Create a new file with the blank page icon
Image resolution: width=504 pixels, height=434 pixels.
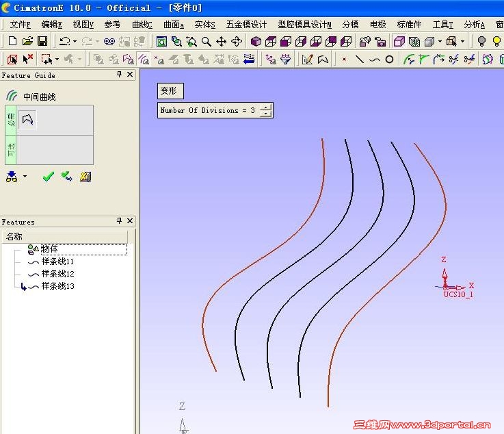(12, 41)
